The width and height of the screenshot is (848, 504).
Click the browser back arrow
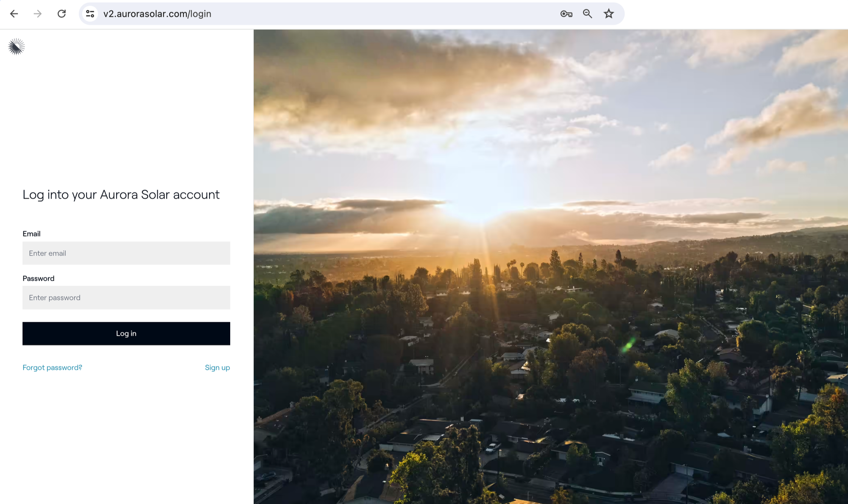coord(14,14)
